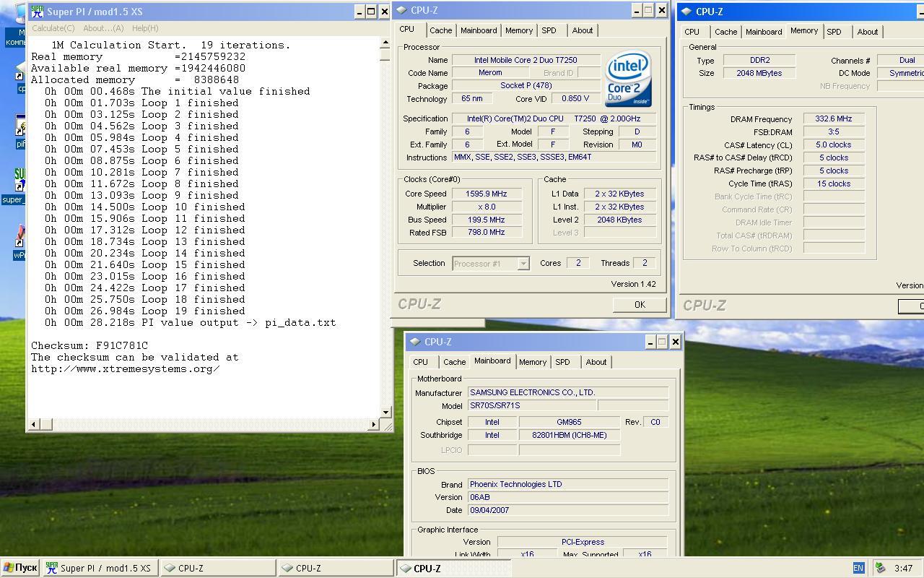Switch to SPD tab in CPU-Z processor window
The image size is (924, 578).
tap(549, 30)
